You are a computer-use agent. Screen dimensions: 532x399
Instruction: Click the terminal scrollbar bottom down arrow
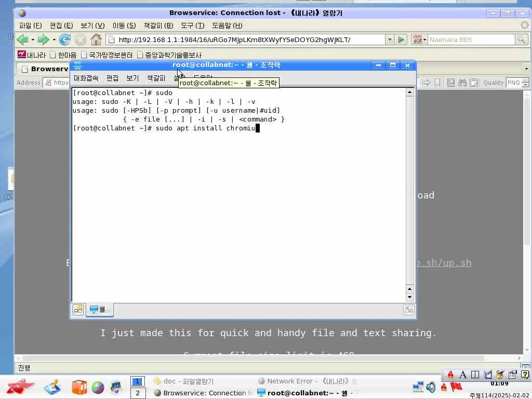pos(409,297)
